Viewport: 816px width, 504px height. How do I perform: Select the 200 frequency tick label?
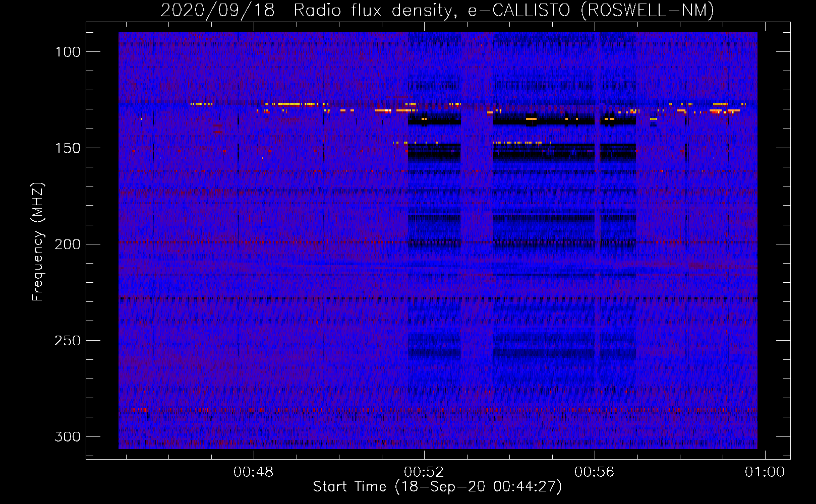click(x=68, y=244)
